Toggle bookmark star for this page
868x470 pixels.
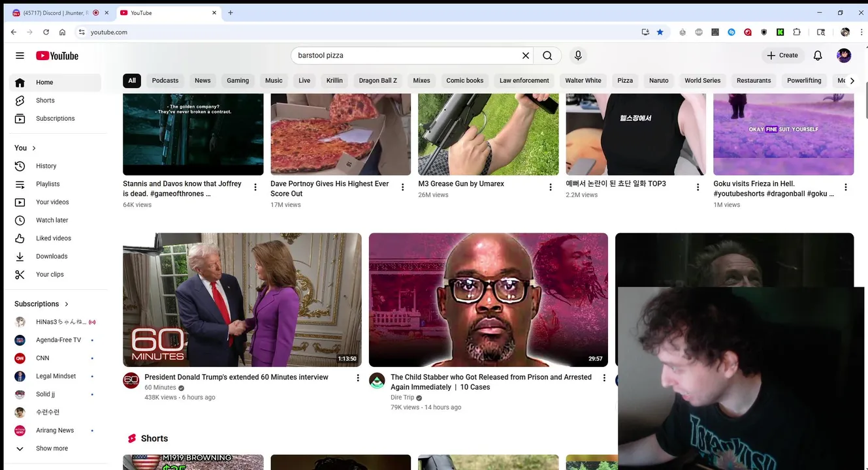[x=660, y=32]
